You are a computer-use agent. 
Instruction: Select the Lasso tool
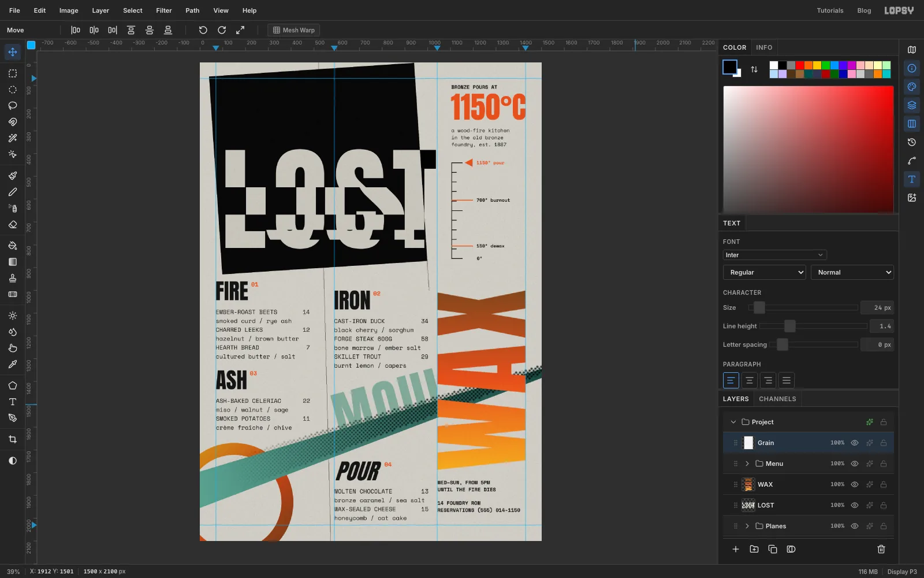click(x=13, y=106)
